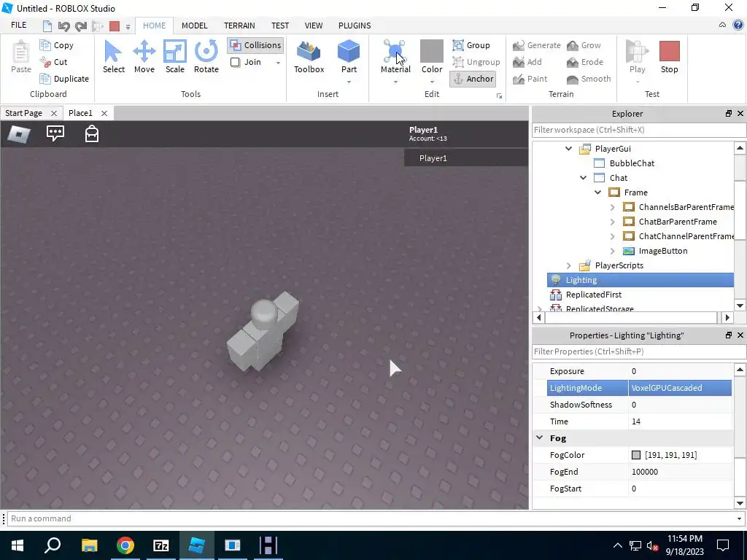Expand ChannelsBarParentFrame node
The width and height of the screenshot is (747, 560).
[613, 207]
